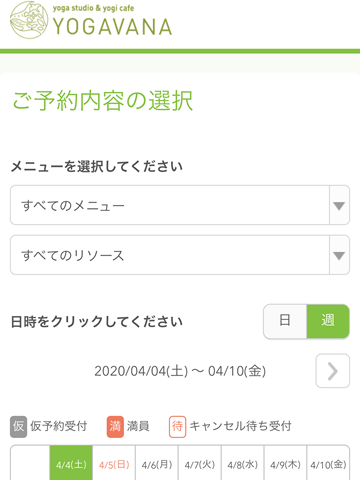Image resolution: width=360 pixels, height=480 pixels.
Task: Click the YOGAVANA circular logo icon
Action: pos(29,20)
